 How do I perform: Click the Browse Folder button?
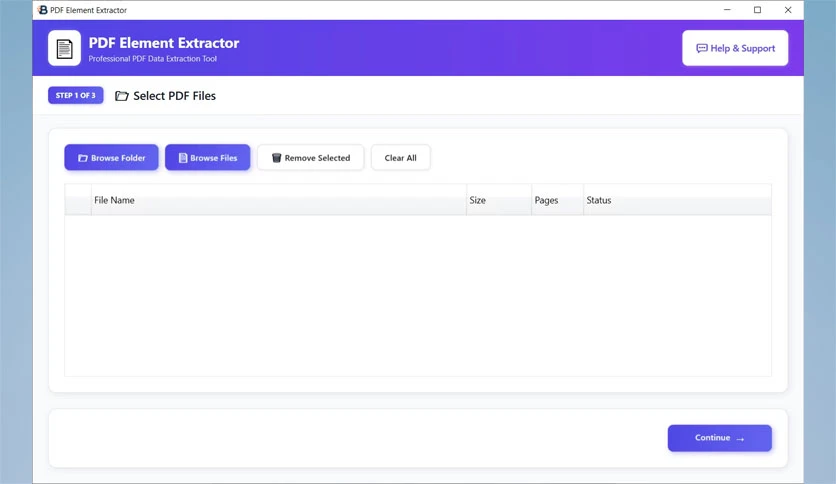(111, 158)
